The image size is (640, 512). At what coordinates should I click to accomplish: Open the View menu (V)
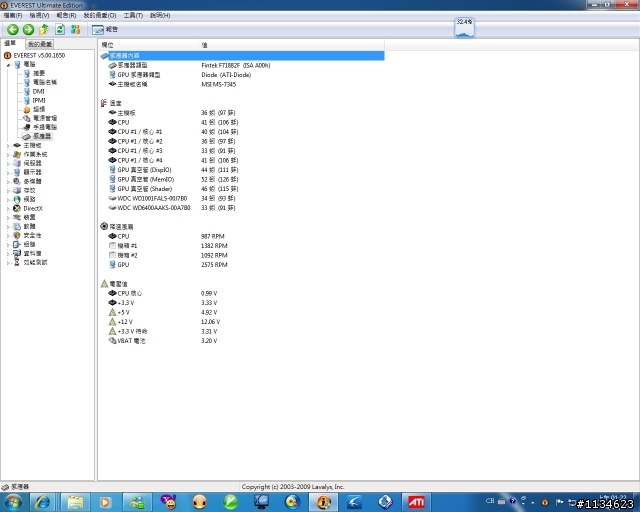pos(39,16)
